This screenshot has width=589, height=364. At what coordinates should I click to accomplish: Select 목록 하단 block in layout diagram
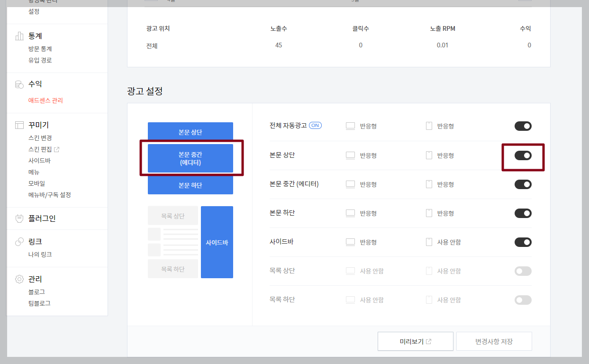(173, 269)
